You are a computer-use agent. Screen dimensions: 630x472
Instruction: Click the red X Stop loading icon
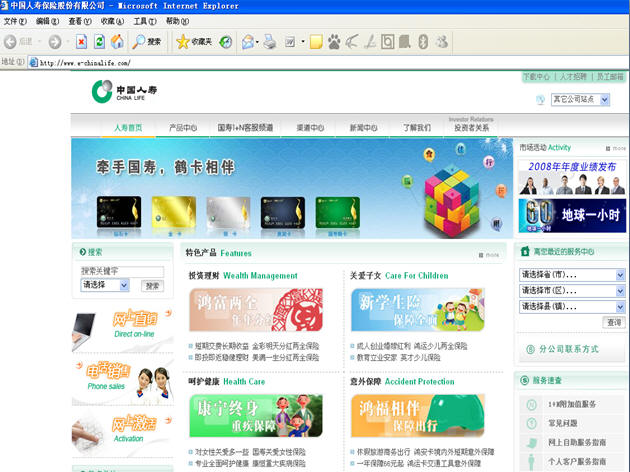click(82, 41)
